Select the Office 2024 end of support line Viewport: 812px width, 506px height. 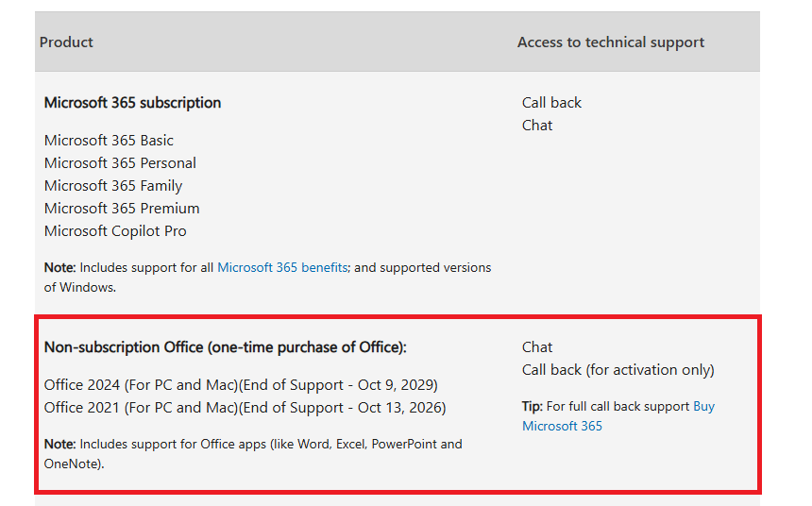tap(241, 385)
